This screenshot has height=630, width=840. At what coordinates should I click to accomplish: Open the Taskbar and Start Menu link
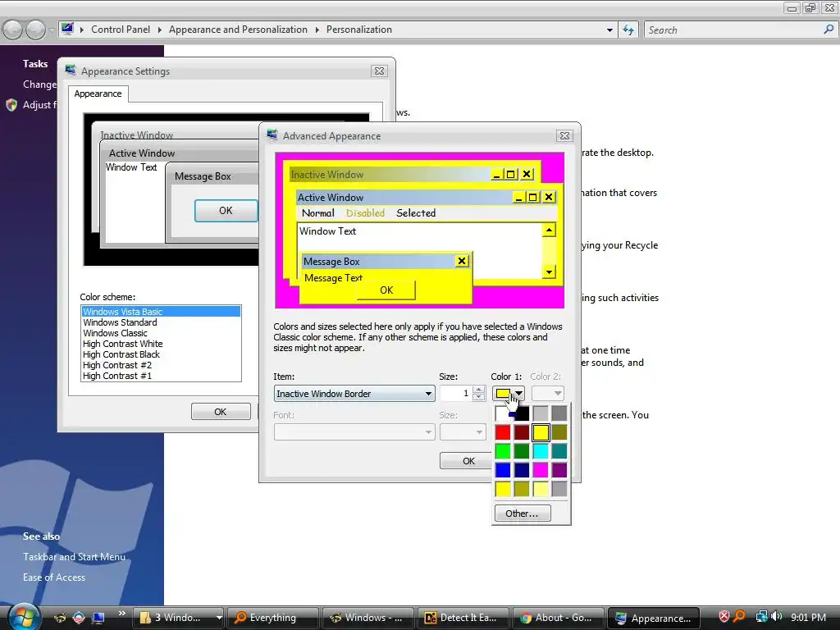coord(74,557)
